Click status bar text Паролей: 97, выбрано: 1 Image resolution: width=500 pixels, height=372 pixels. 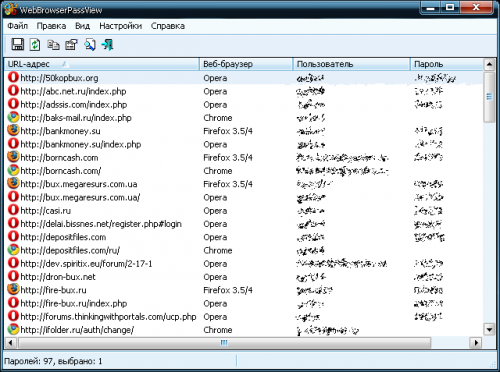pyautogui.click(x=53, y=361)
